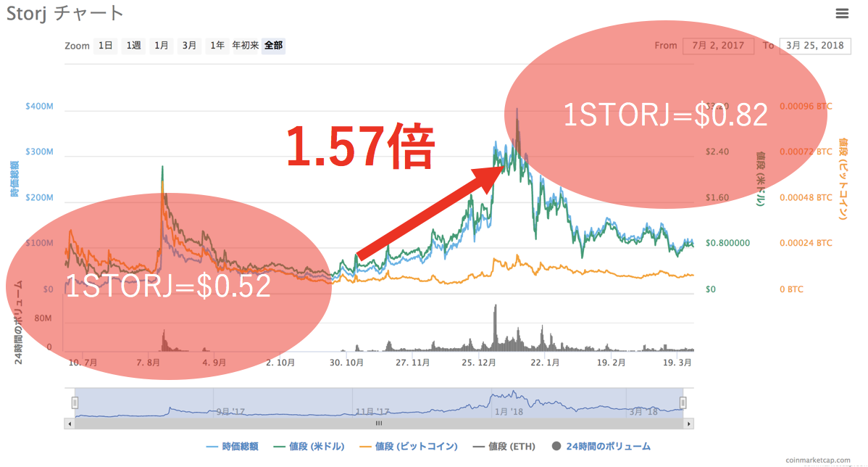Click the 0 BTC axis label
Screen dimensions: 868x467
791,289
